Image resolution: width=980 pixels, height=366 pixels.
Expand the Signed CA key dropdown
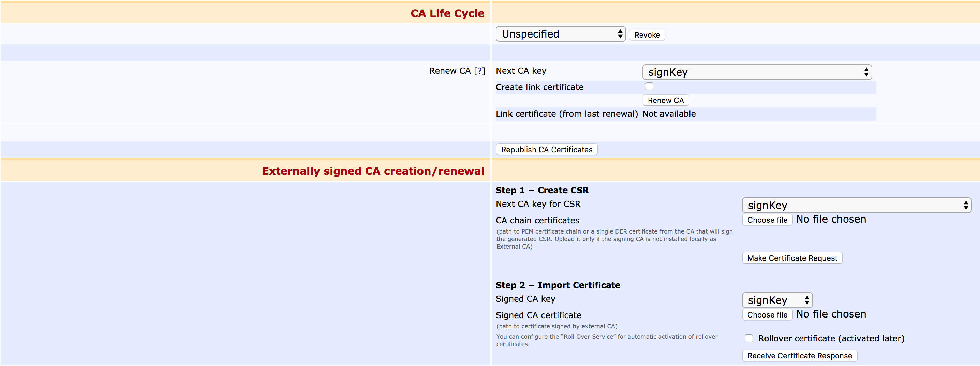click(777, 300)
